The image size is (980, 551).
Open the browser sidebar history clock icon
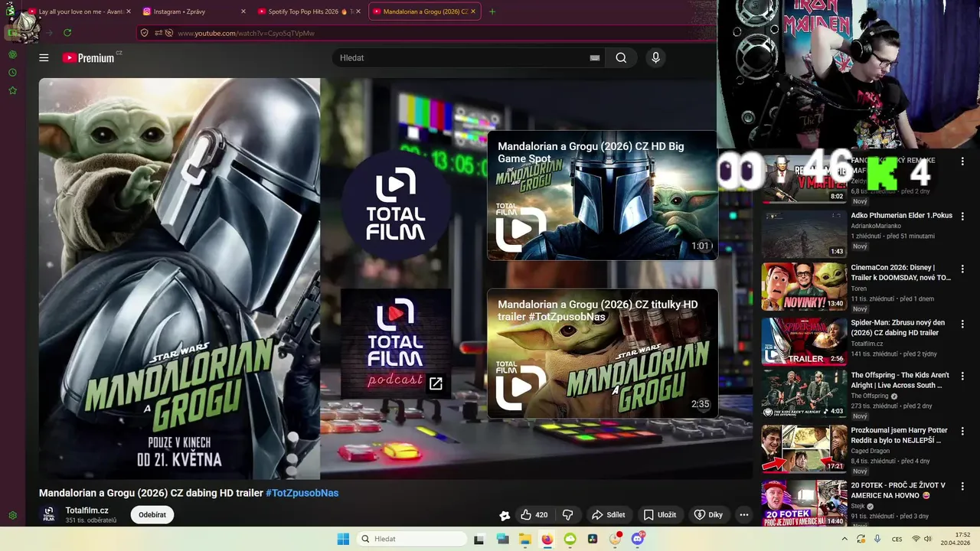(12, 73)
